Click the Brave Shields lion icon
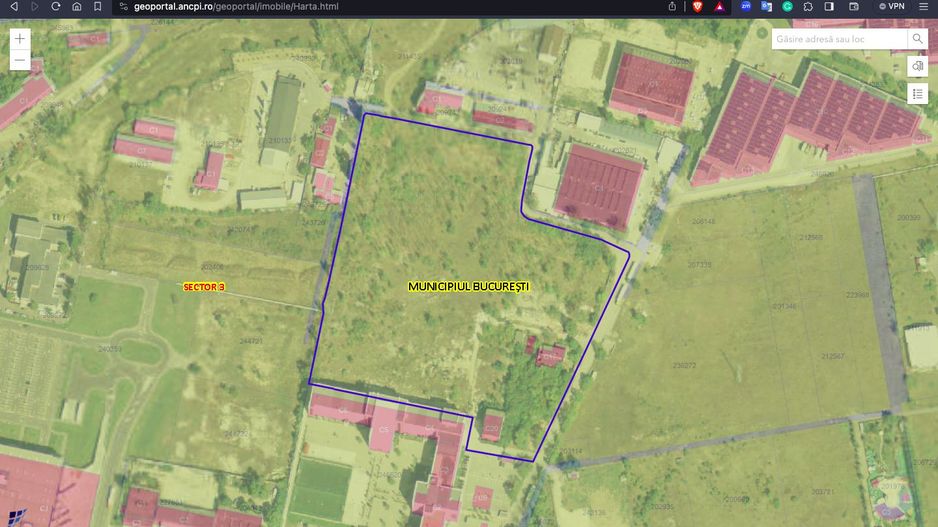 tap(697, 6)
